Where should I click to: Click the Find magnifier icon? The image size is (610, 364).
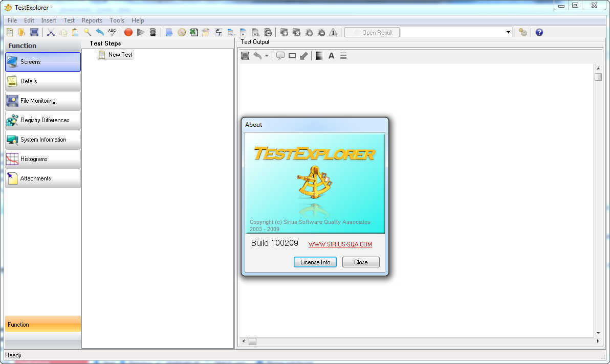coord(88,33)
